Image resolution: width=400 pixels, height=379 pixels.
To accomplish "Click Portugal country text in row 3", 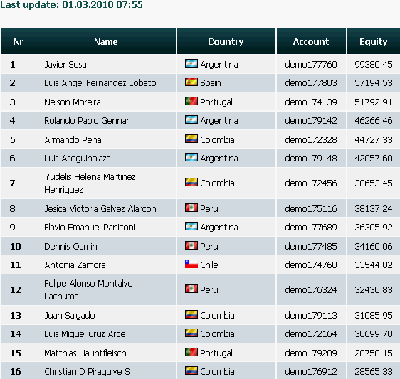I will pos(216,102).
